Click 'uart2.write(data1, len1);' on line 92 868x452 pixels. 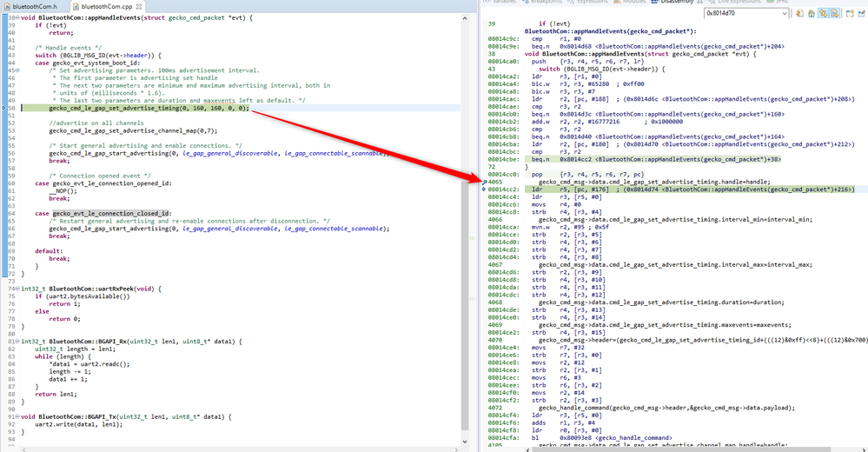78,424
